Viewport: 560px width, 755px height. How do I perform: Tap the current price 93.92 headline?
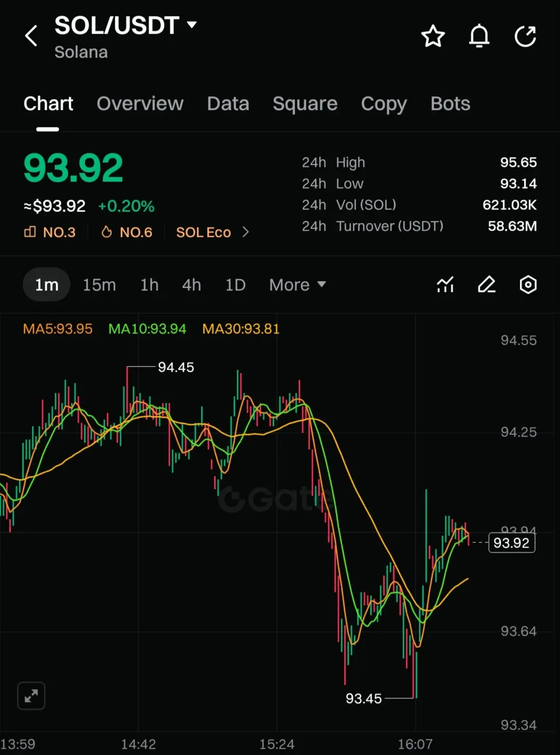73,168
